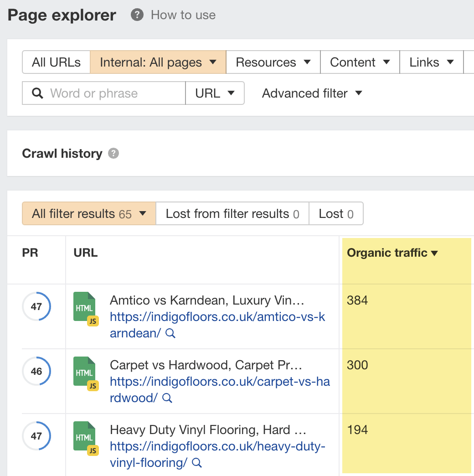Click the Crawl history help icon
Viewport: 474px width, 476px height.
[113, 154]
